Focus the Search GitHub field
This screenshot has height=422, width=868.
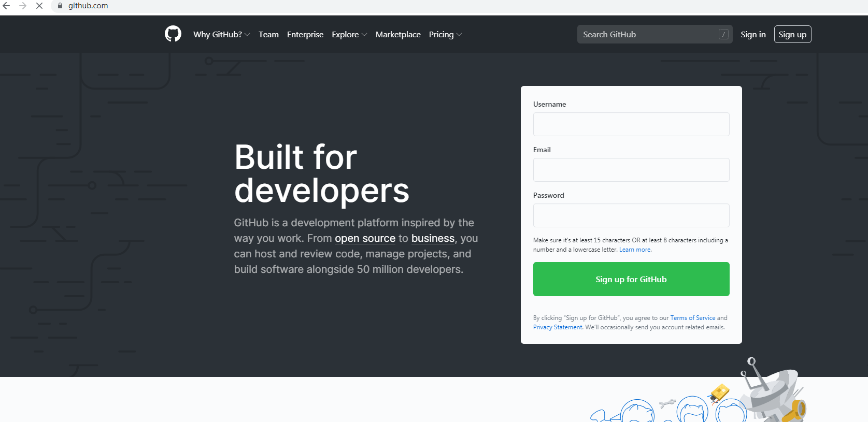654,34
